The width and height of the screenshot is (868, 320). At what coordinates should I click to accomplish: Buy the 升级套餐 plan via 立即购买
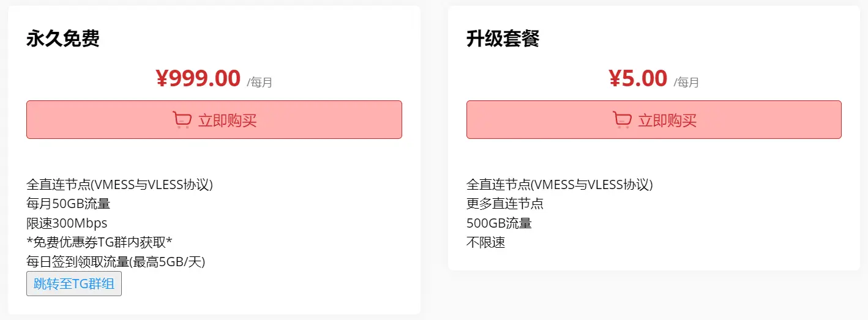click(x=654, y=120)
